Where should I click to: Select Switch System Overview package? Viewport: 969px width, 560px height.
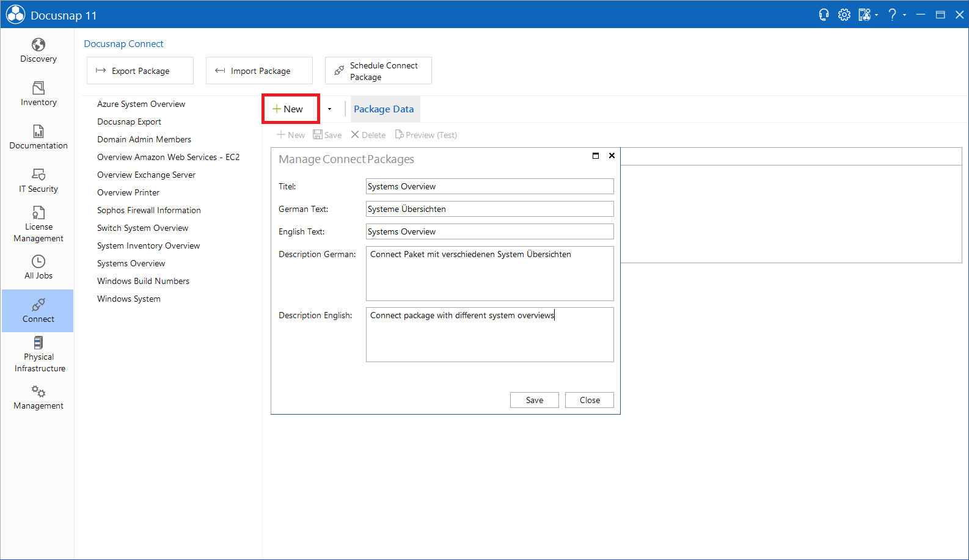coord(142,228)
